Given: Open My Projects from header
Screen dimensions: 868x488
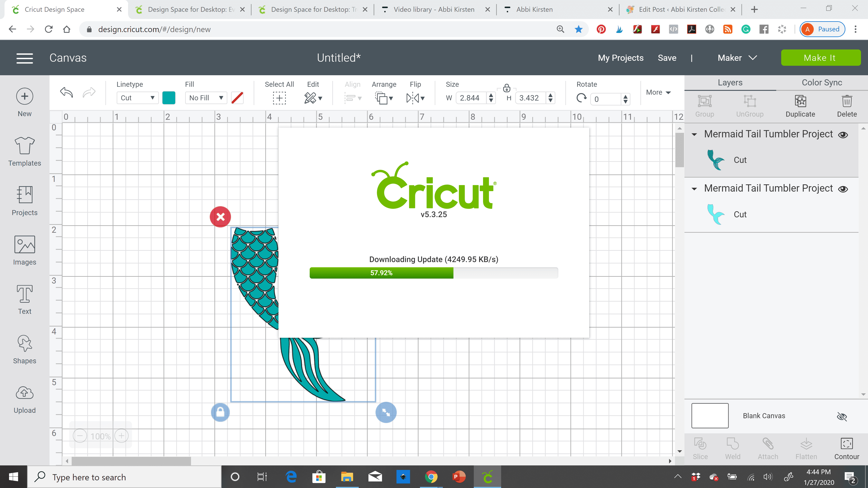Looking at the screenshot, I should 620,58.
